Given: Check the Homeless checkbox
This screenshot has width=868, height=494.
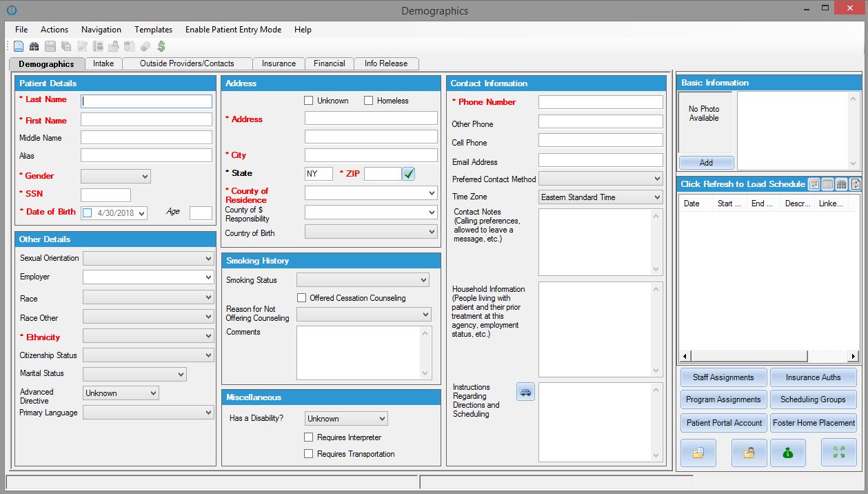Looking at the screenshot, I should pos(369,101).
